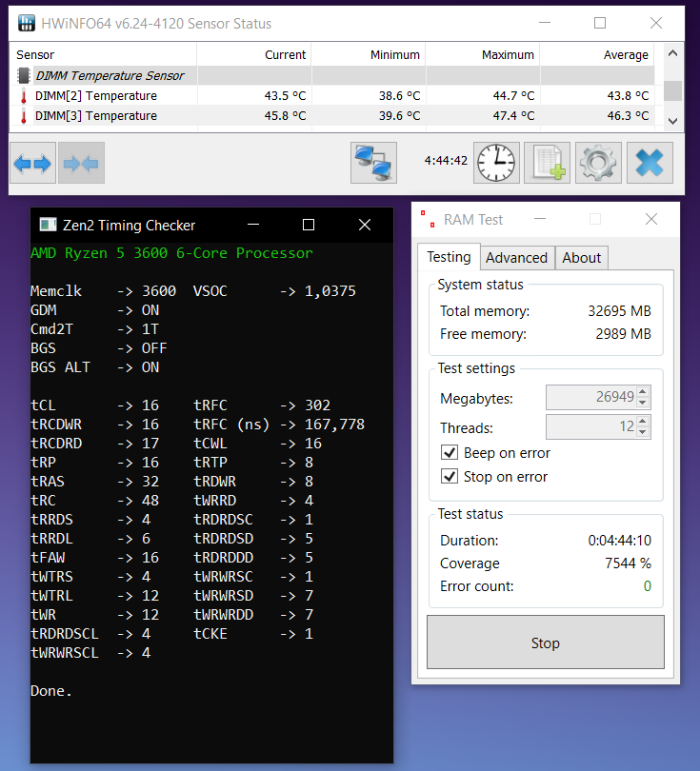Increase the Megabytes value with up arrow
Viewport: 700px width, 771px height.
[643, 392]
